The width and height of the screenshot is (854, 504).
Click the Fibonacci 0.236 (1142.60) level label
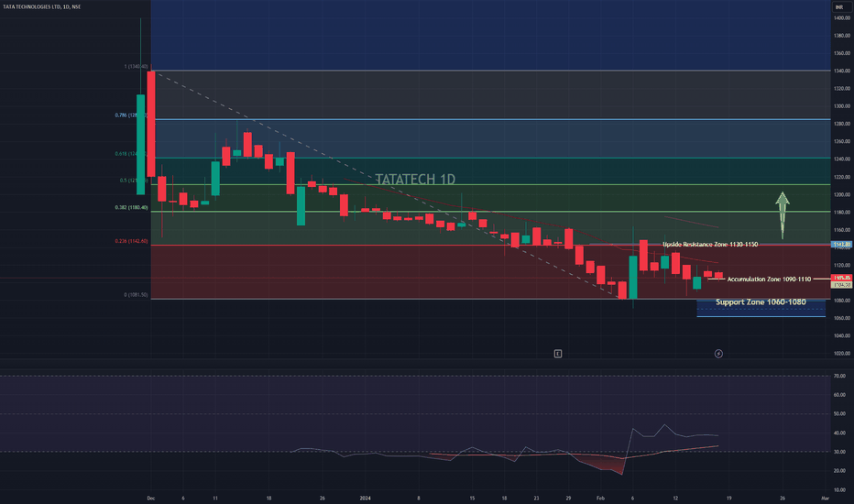tap(131, 241)
